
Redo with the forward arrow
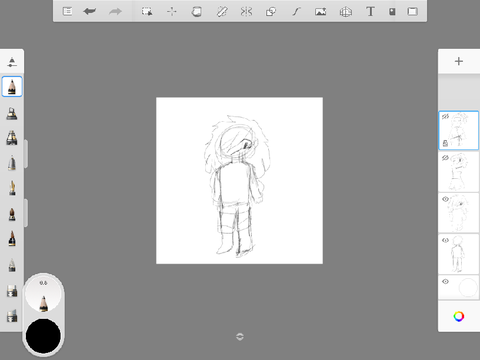pyautogui.click(x=115, y=12)
